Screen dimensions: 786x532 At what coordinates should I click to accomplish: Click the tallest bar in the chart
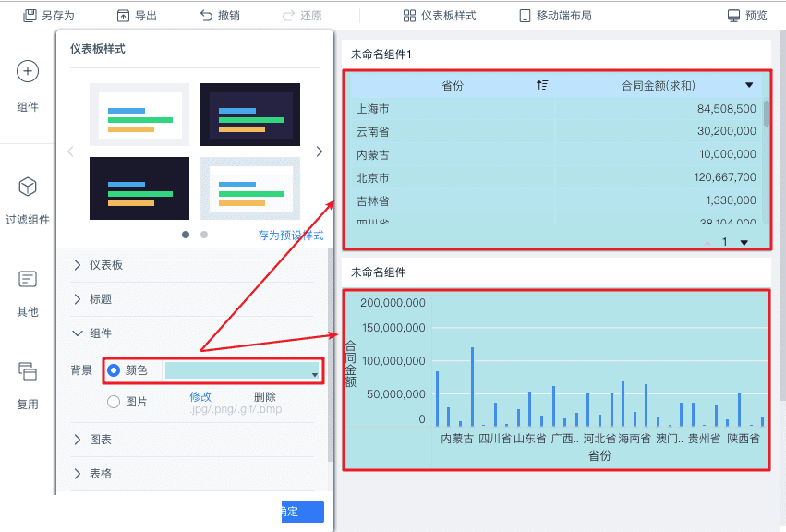(472, 386)
